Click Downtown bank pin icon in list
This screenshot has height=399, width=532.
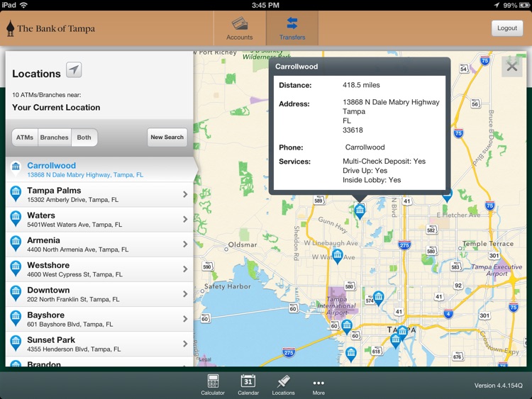(16, 293)
